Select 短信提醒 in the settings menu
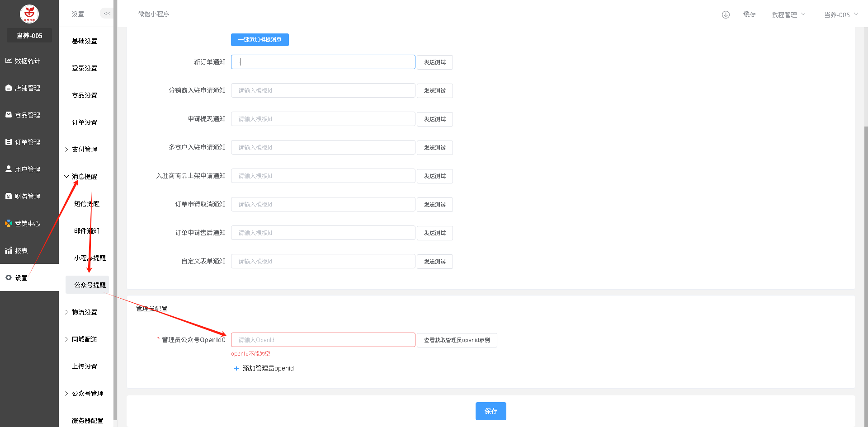 pos(87,204)
